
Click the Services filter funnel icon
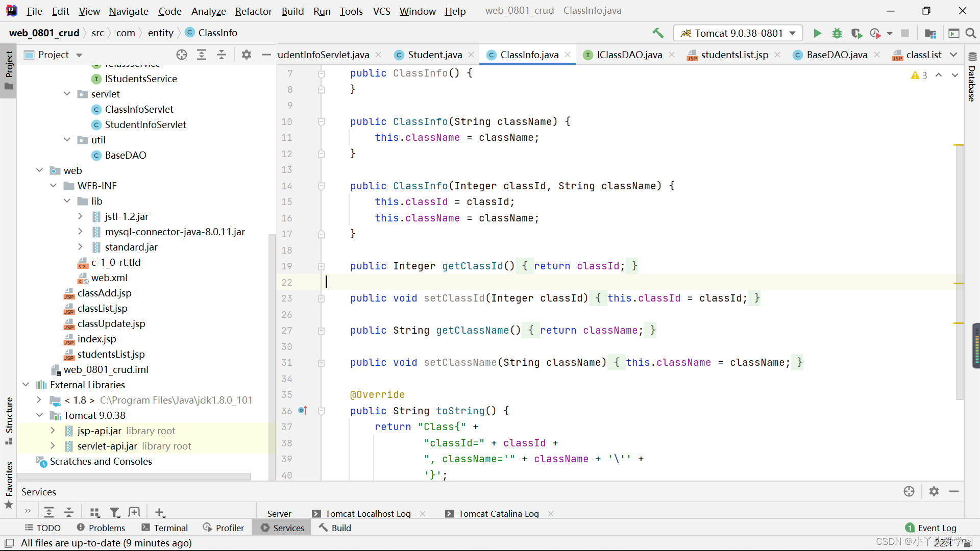(115, 512)
